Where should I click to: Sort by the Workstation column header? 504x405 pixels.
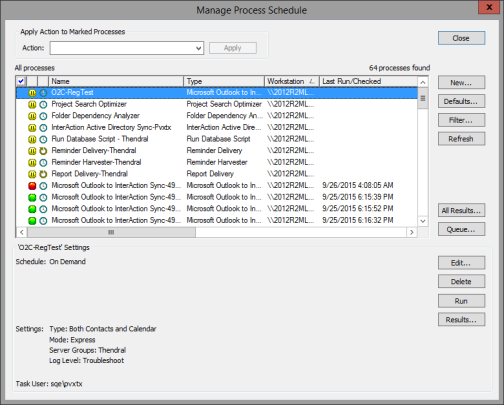click(292, 81)
